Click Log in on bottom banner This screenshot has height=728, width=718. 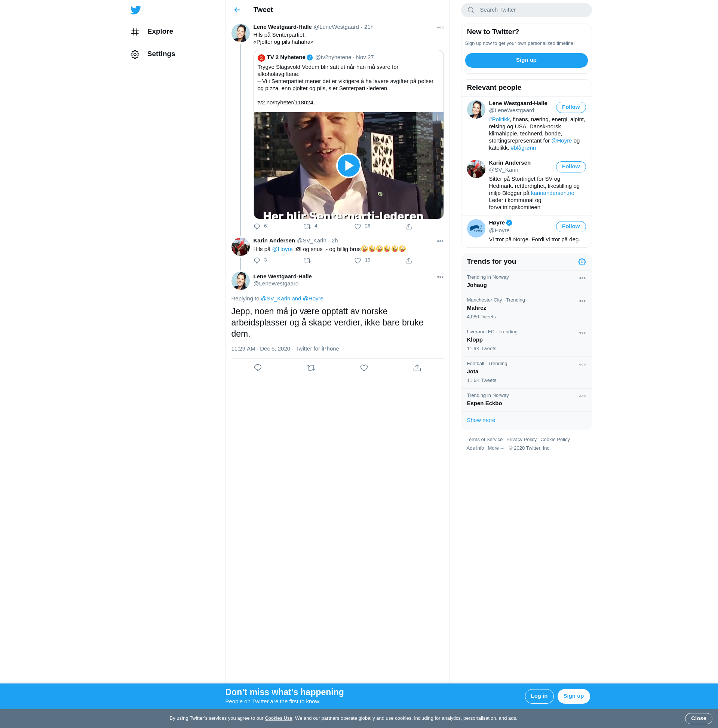pos(539,696)
